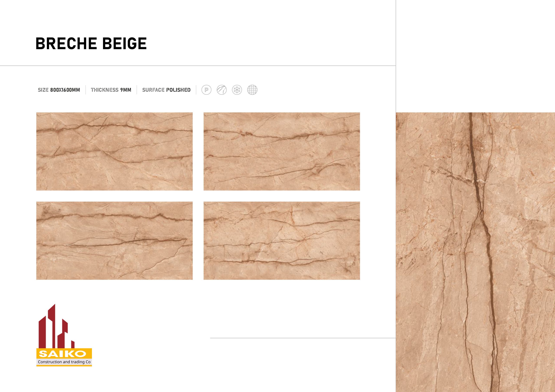Click the white area above the large slab
Image resolution: width=555 pixels, height=392 pixels.
pos(475,56)
